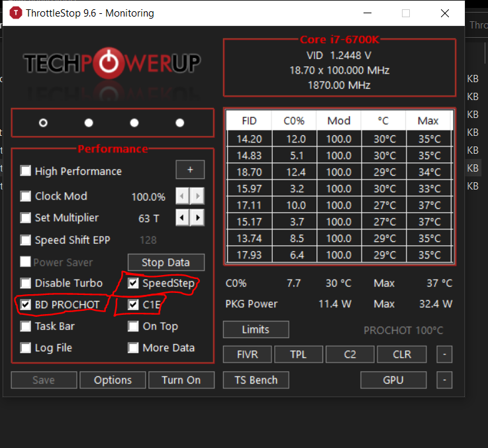Uncheck the C1E checkbox

pyautogui.click(x=133, y=304)
